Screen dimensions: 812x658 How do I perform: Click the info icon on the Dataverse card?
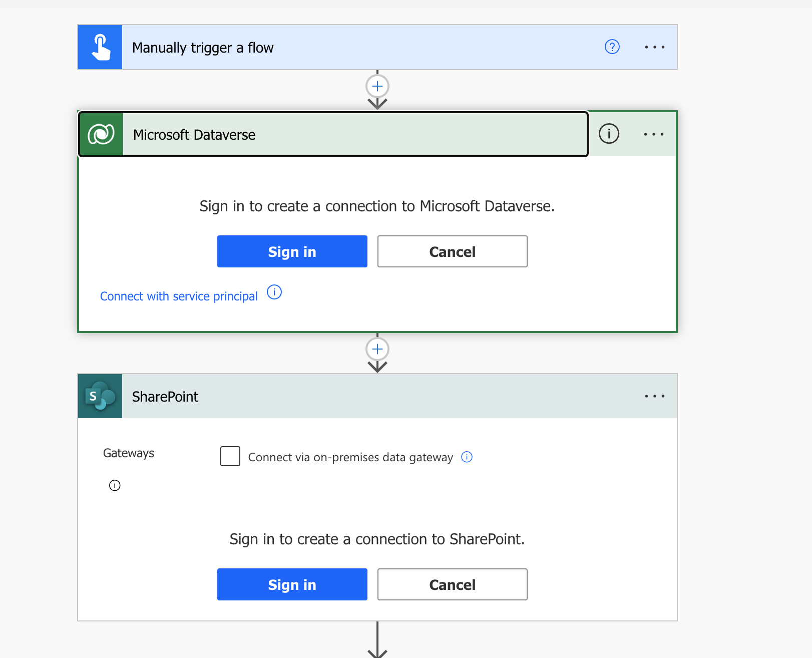click(609, 134)
